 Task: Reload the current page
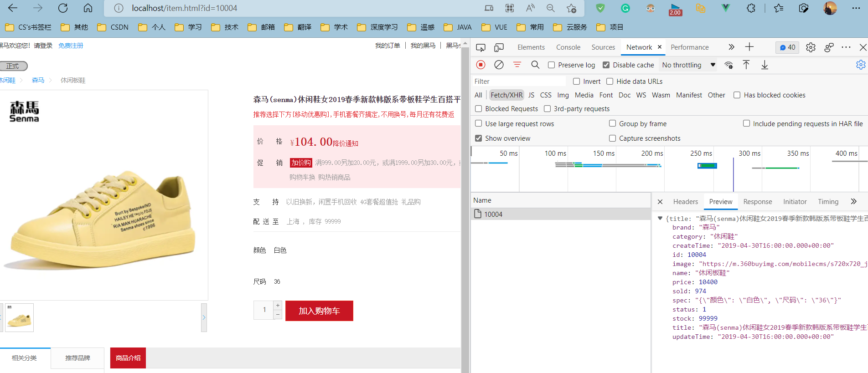tap(63, 8)
